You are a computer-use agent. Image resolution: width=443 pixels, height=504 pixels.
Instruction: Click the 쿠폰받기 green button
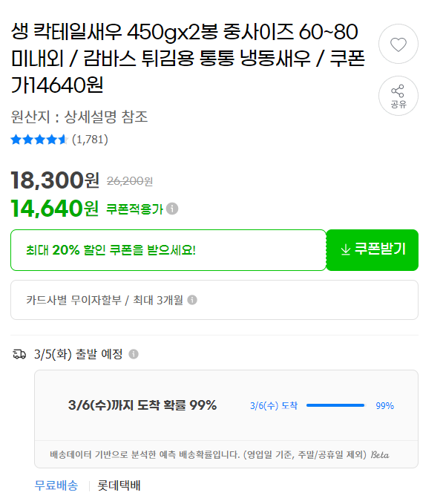click(x=373, y=250)
